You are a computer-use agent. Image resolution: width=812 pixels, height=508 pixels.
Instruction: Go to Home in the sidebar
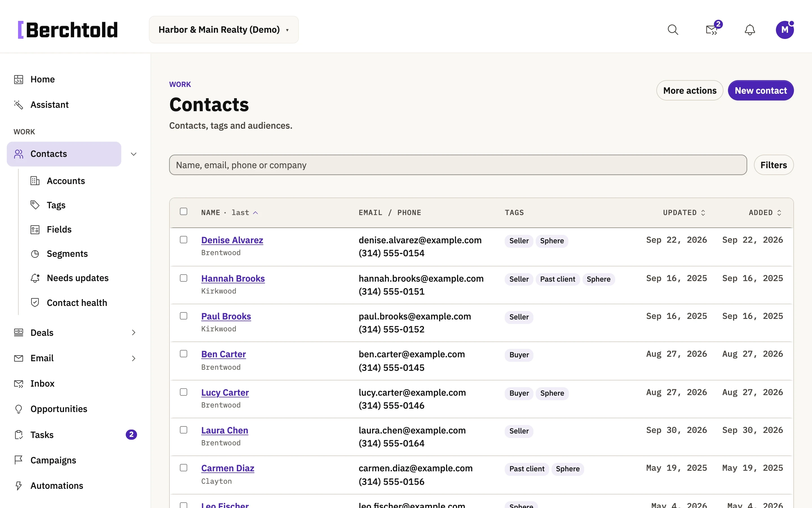pos(43,79)
